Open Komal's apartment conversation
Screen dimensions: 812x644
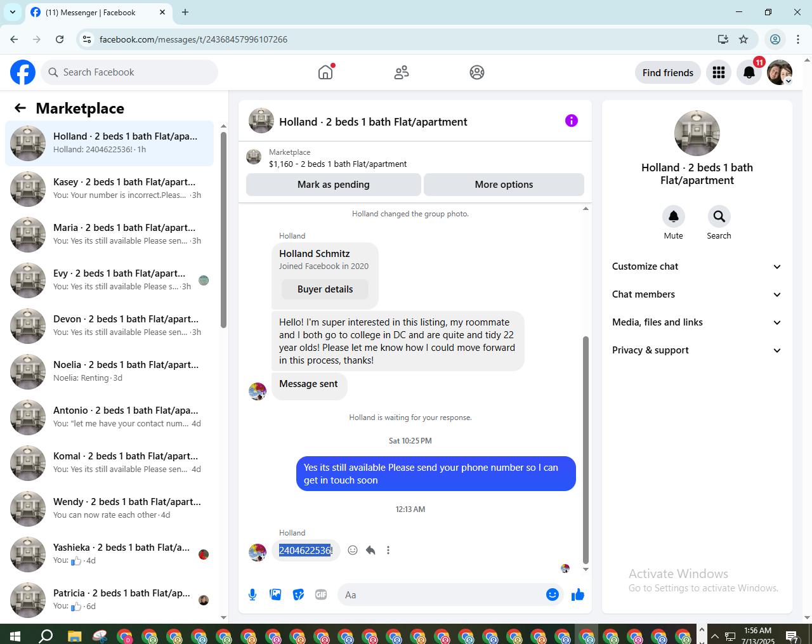click(110, 463)
